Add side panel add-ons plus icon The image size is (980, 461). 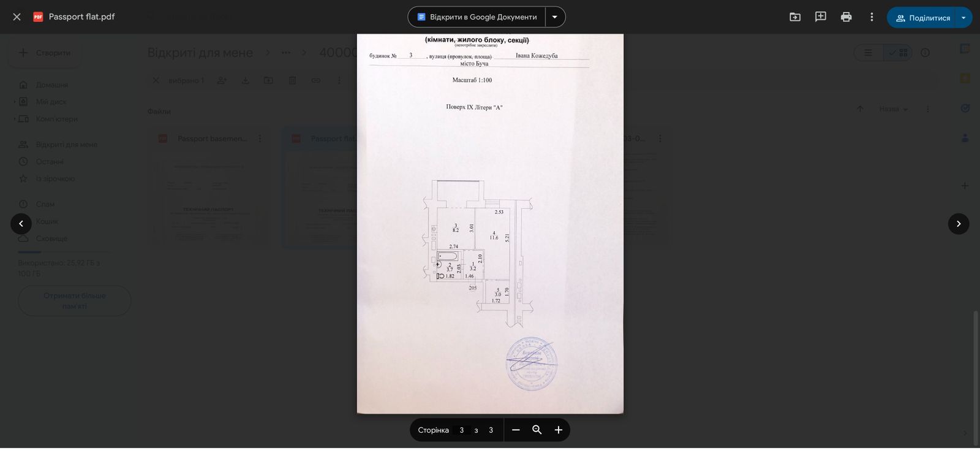point(965,186)
